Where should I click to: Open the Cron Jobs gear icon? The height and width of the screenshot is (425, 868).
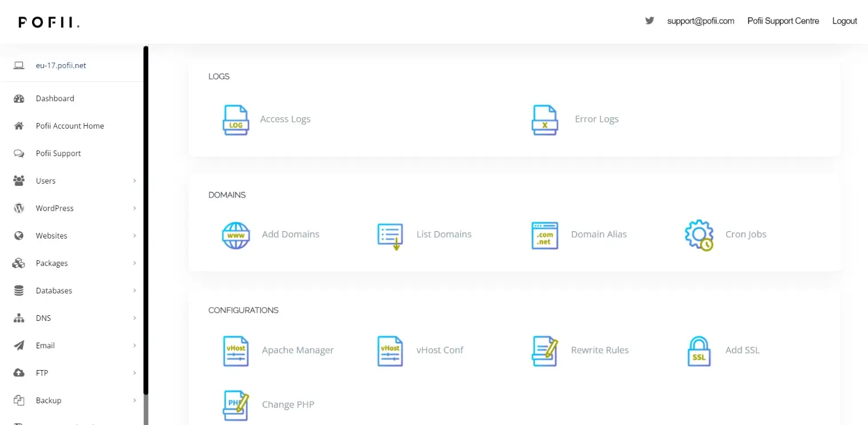click(x=699, y=236)
